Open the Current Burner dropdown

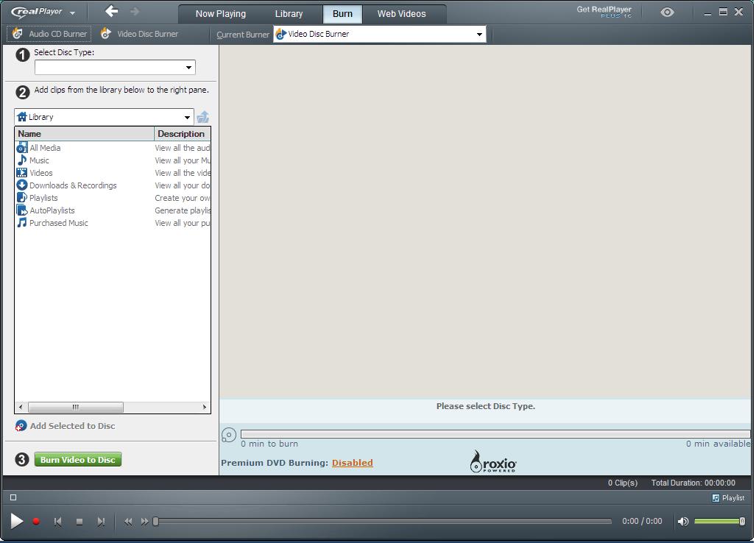tap(380, 34)
